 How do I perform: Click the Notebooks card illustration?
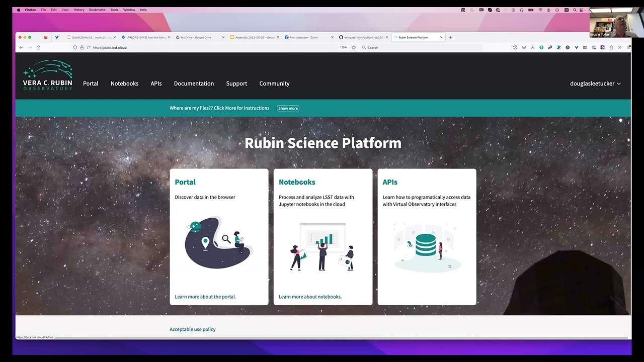point(323,247)
